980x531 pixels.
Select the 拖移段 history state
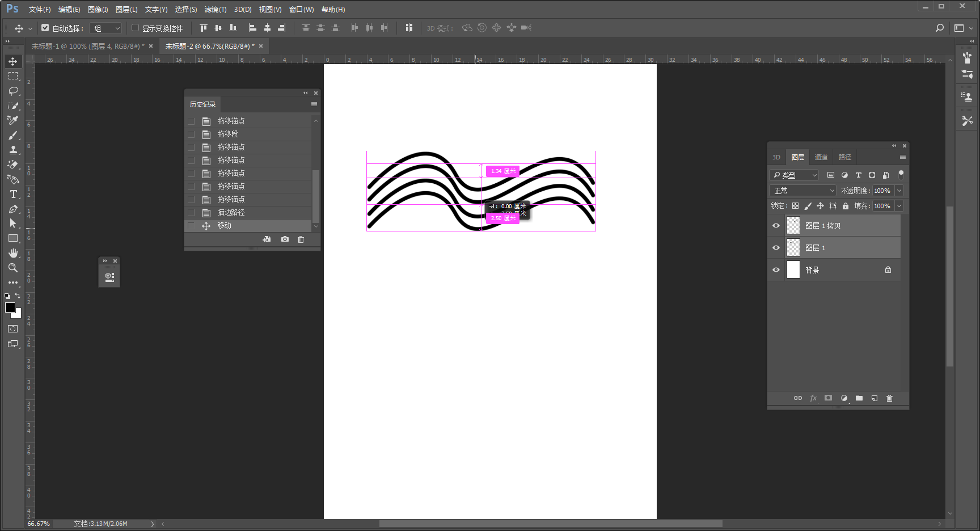249,134
